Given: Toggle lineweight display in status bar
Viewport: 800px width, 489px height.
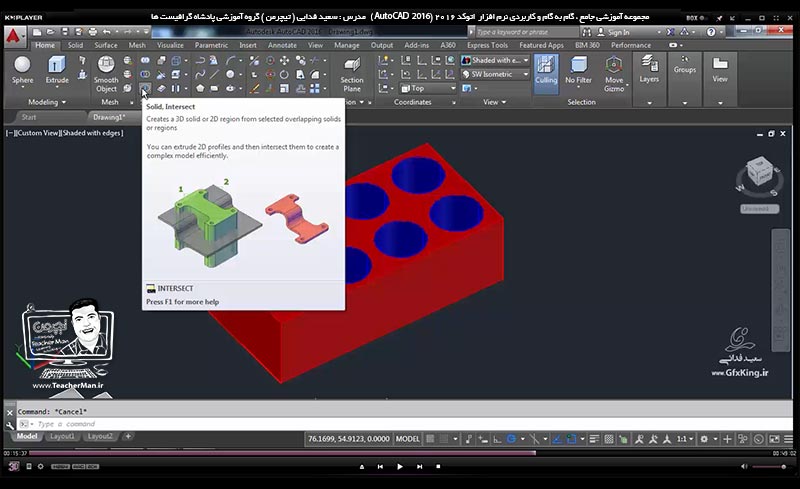Looking at the screenshot, I should pyautogui.click(x=594, y=439).
